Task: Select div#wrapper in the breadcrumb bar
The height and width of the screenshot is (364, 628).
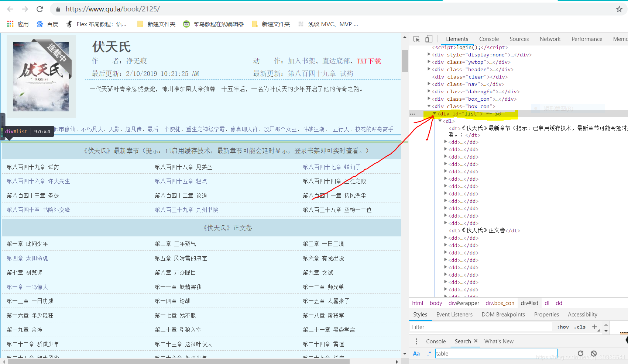Action: click(x=464, y=303)
